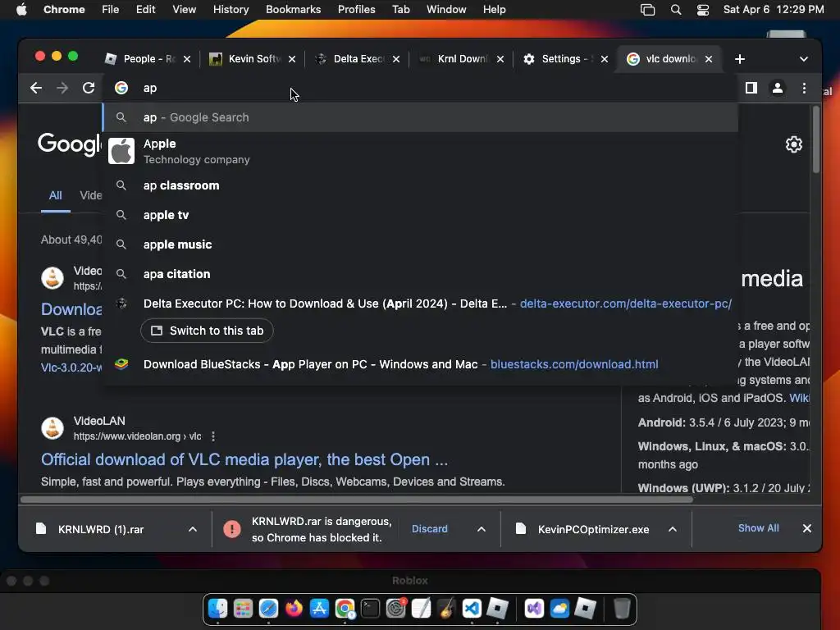
Task: Launch GarageBand from the Dock
Action: tap(446, 609)
